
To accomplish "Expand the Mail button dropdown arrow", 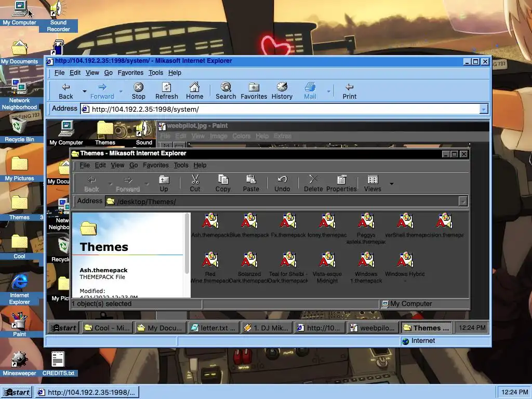I will click(x=328, y=91).
